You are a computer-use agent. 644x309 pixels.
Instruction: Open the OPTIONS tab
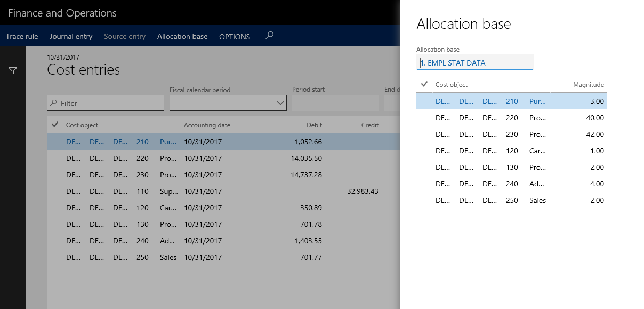point(235,37)
